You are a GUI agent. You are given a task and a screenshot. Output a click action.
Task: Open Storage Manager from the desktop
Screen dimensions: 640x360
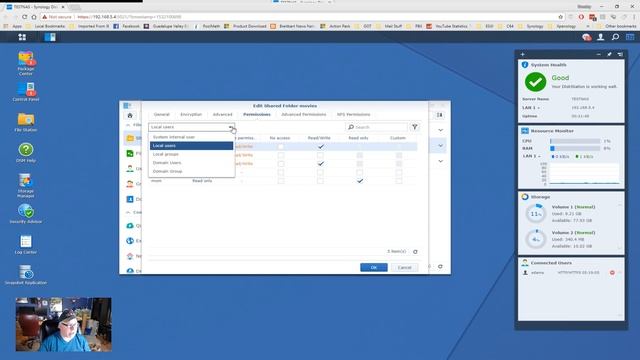[26, 185]
